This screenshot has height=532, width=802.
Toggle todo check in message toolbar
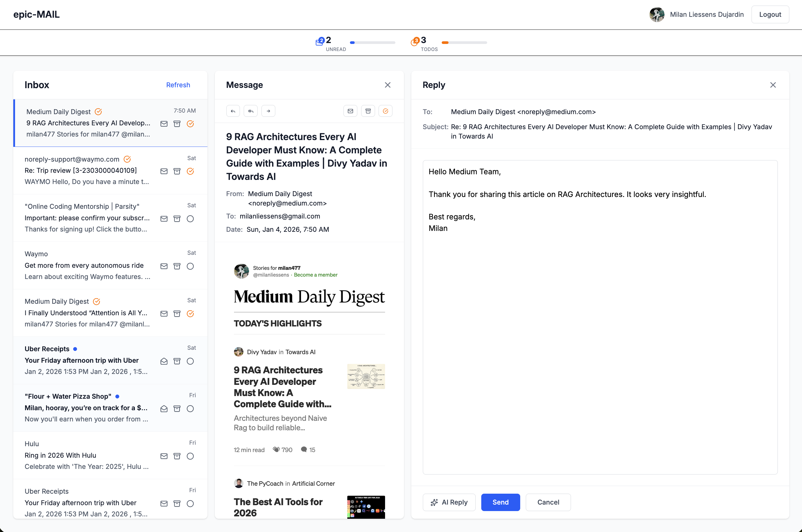pyautogui.click(x=386, y=111)
